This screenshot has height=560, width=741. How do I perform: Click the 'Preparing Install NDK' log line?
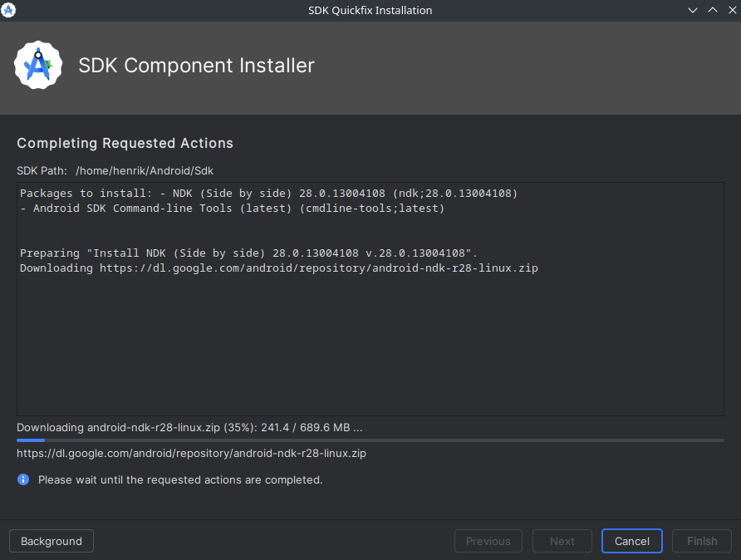[x=248, y=253]
